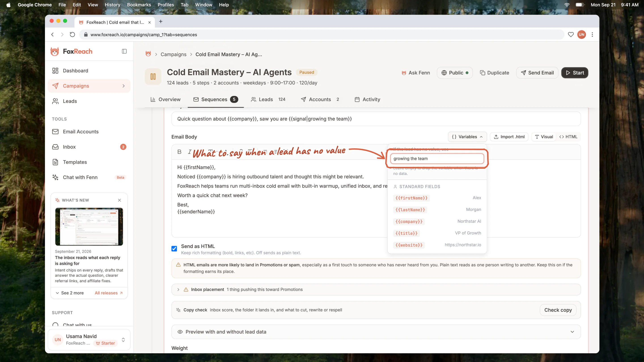Screen dimensions: 644x362
Task: Insert the {{company}} variable
Action: [x=409, y=222]
